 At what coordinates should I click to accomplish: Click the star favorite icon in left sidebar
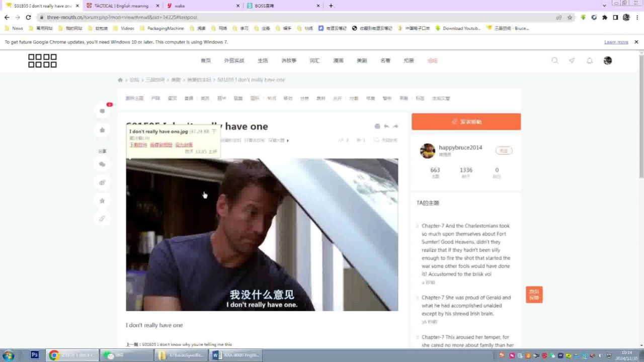coord(103,201)
